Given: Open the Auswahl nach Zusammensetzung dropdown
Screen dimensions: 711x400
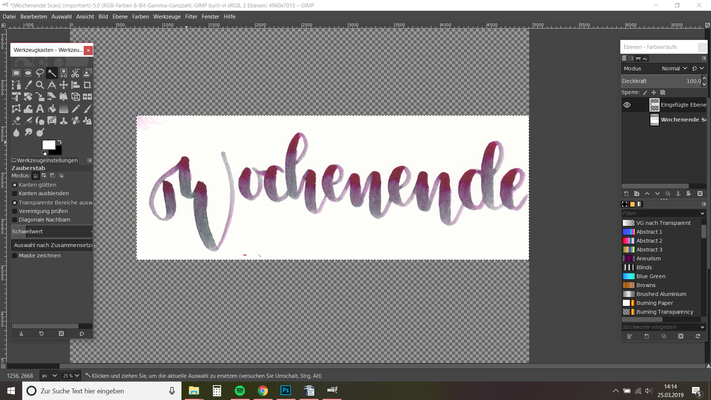Looking at the screenshot, I should point(52,244).
